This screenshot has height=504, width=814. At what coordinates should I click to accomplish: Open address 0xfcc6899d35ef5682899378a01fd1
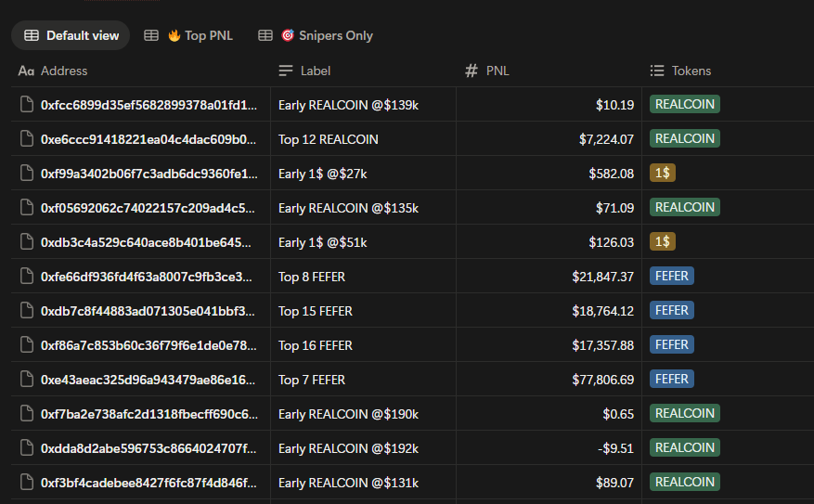coord(149,105)
